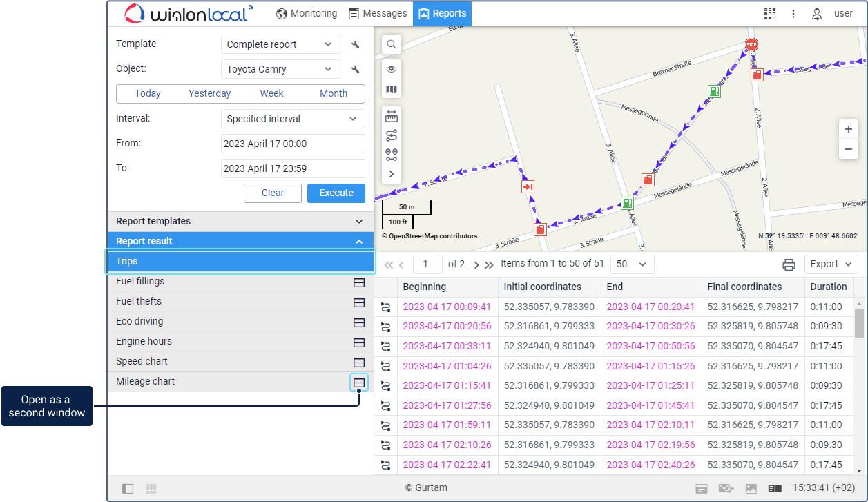This screenshot has height=502, width=868.
Task: Click the page number input field
Action: point(428,264)
